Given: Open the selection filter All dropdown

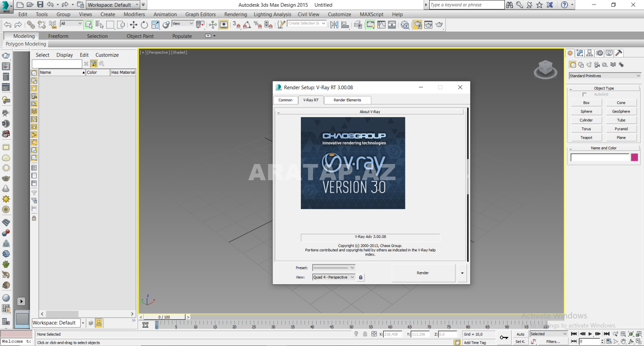Looking at the screenshot, I should (x=71, y=23).
